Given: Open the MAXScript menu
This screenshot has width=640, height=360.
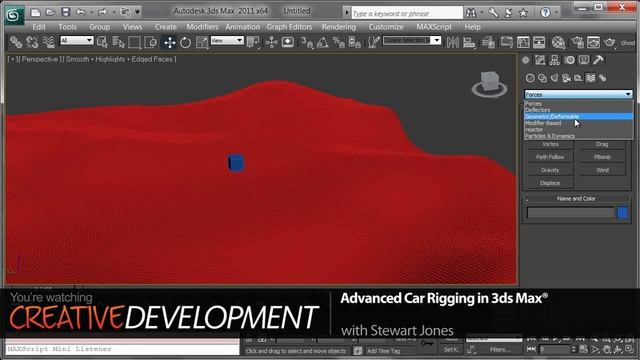Looking at the screenshot, I should tap(434, 27).
